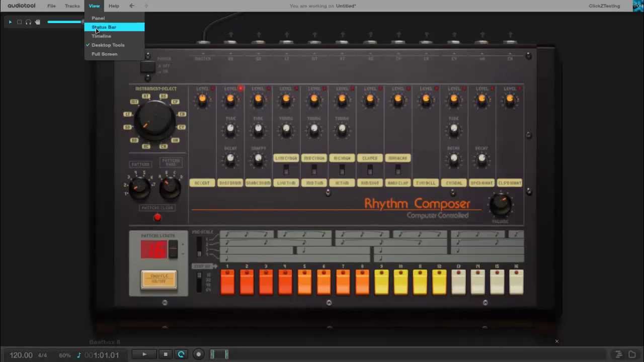This screenshot has width=644, height=362.
Task: Click the Snare Drum snappy knob
Action: tap(258, 159)
